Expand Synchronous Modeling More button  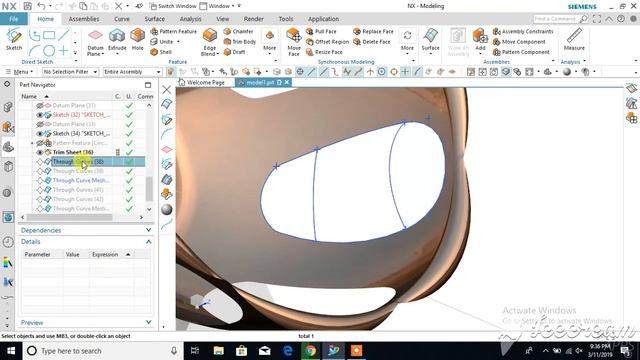pyautogui.click(x=407, y=40)
